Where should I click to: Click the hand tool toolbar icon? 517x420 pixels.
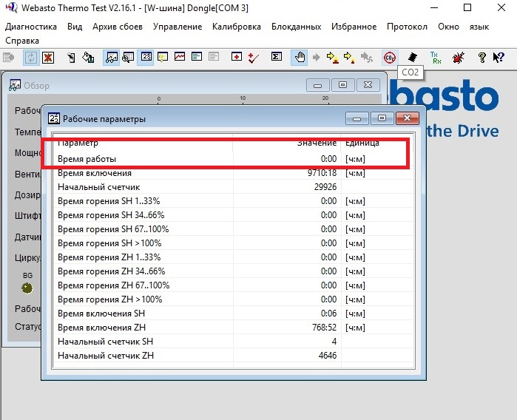(300, 57)
